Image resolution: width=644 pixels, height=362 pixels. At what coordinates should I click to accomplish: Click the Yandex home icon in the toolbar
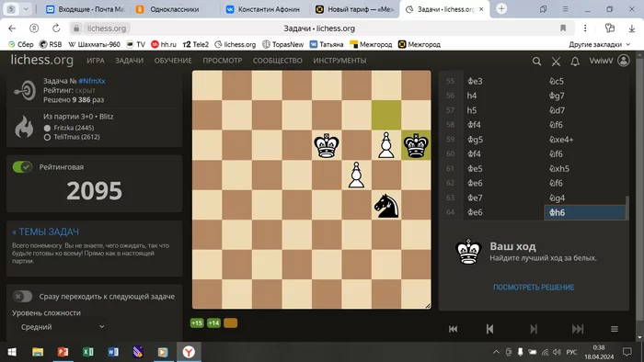coord(34,28)
